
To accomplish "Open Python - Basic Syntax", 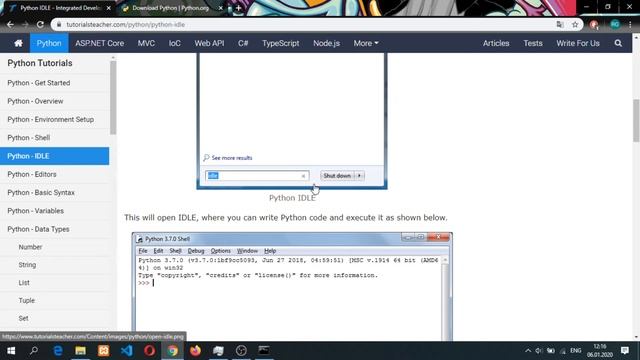I will click(x=55, y=193).
